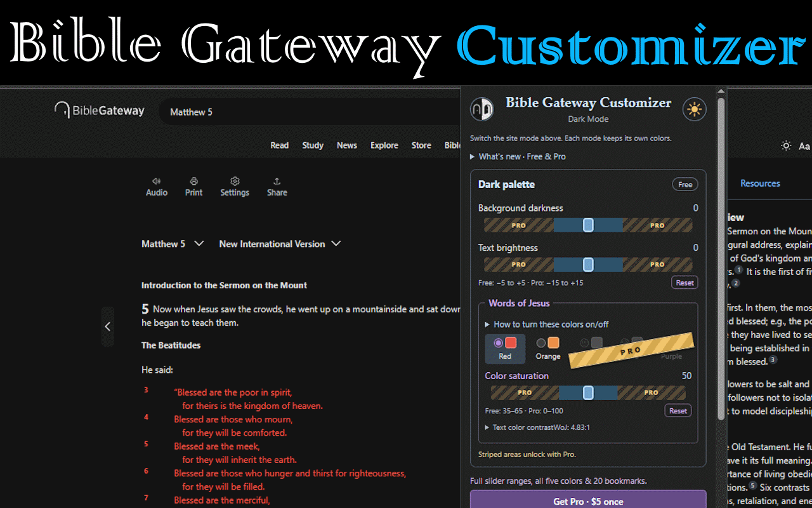Switch to the Resources tab
The width and height of the screenshot is (812, 508).
coord(760,183)
